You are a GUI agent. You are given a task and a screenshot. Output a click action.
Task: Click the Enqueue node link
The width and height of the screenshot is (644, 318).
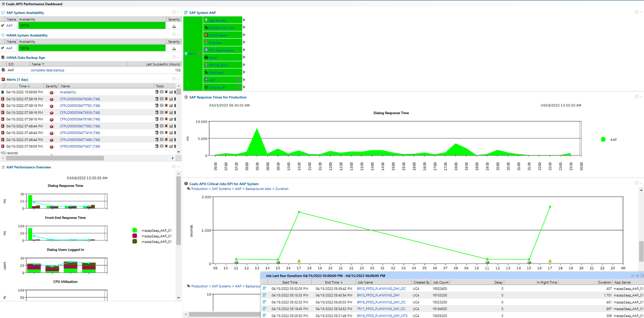click(215, 42)
